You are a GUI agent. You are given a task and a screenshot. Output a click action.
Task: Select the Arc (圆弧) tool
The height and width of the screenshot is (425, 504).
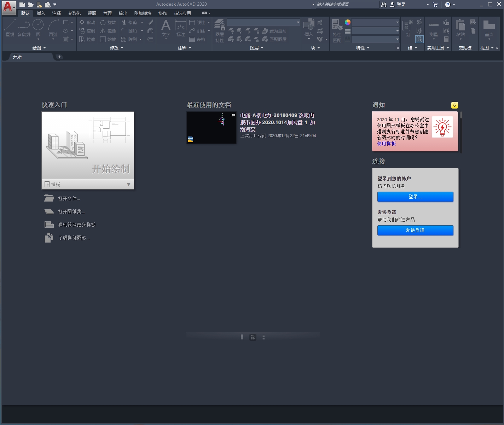pos(53,28)
